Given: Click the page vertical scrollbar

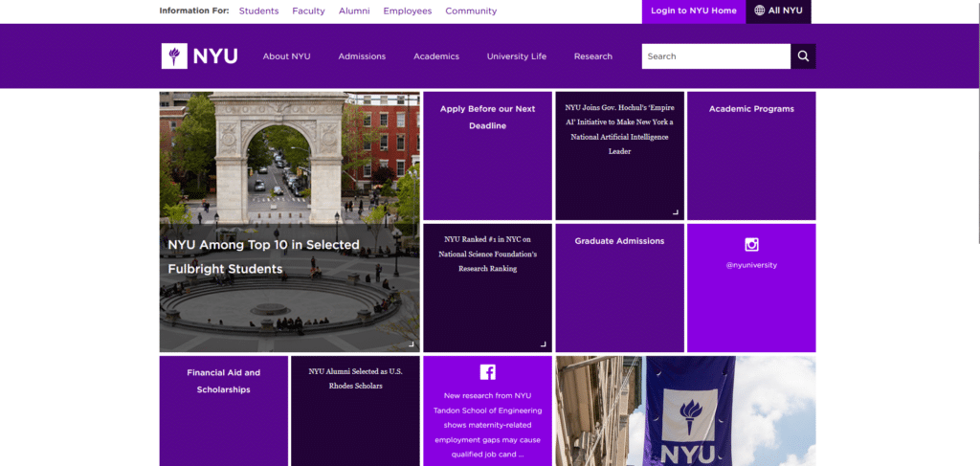Looking at the screenshot, I should pos(977,122).
